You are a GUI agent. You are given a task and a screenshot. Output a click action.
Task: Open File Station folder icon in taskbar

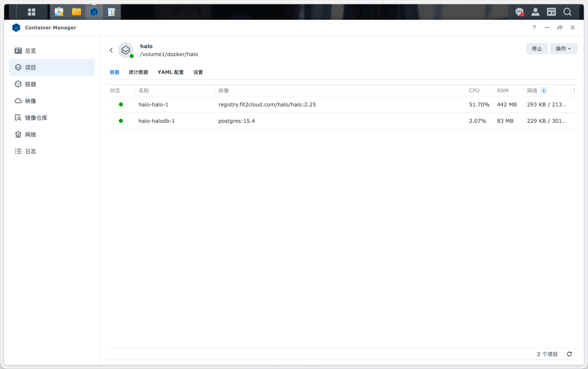click(x=76, y=12)
